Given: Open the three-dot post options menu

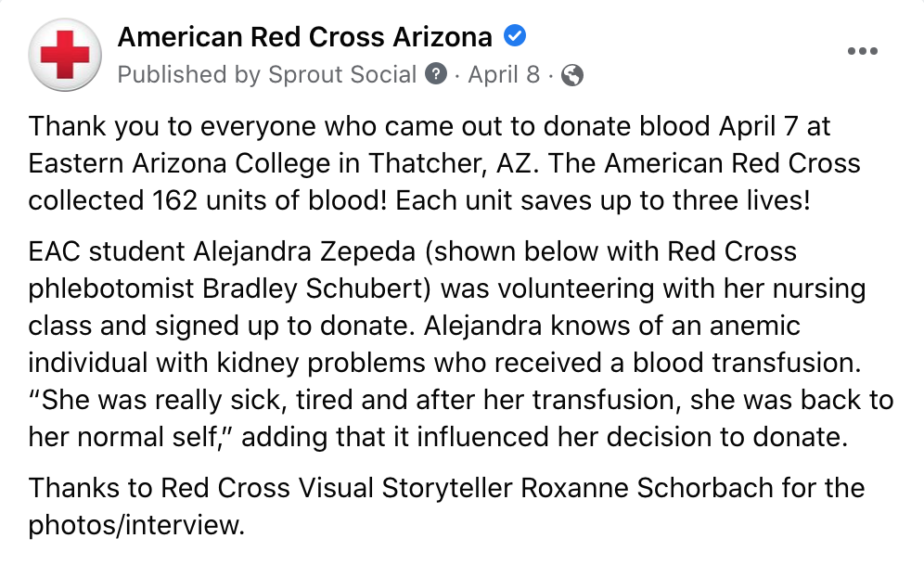Looking at the screenshot, I should tap(862, 51).
